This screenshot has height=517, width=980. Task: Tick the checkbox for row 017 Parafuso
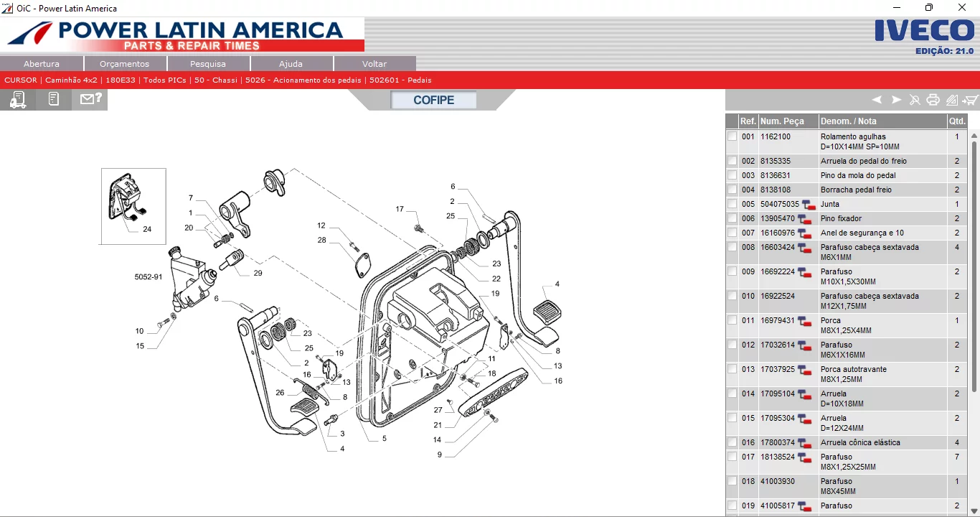point(732,457)
